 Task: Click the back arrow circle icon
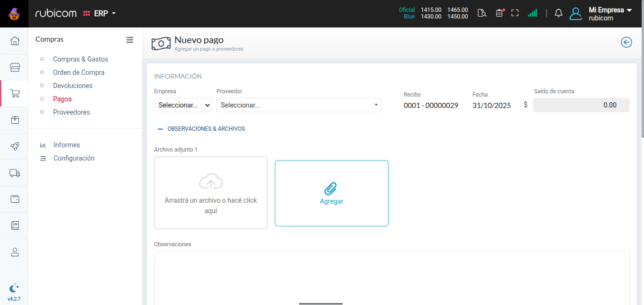(626, 43)
